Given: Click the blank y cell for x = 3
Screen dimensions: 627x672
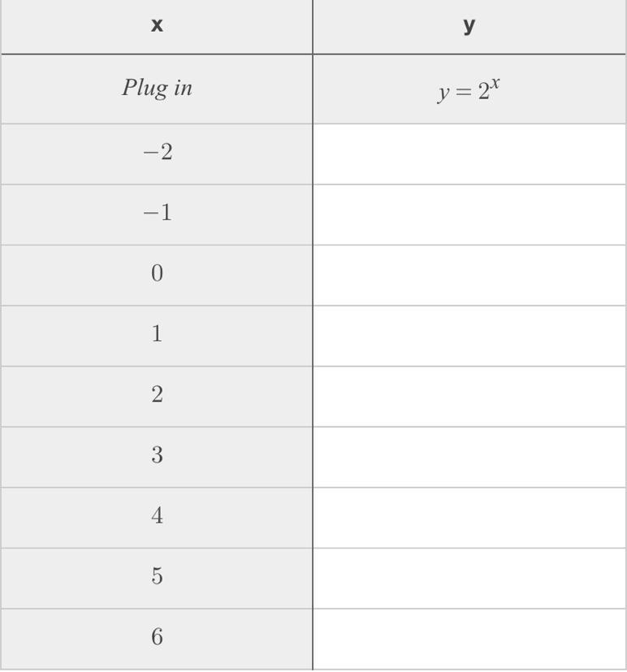Looking at the screenshot, I should pos(469,457).
